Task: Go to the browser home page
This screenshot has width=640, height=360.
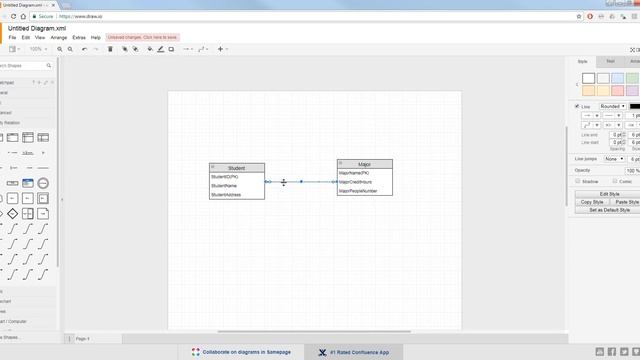Action: point(23,16)
